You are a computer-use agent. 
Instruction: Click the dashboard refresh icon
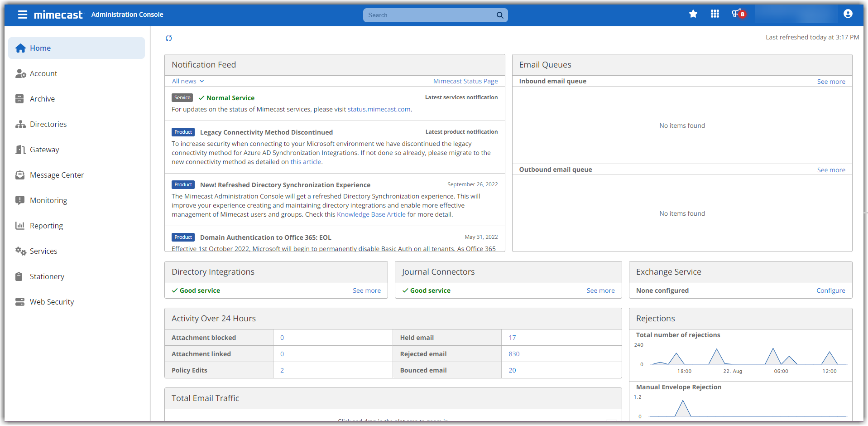[169, 39]
